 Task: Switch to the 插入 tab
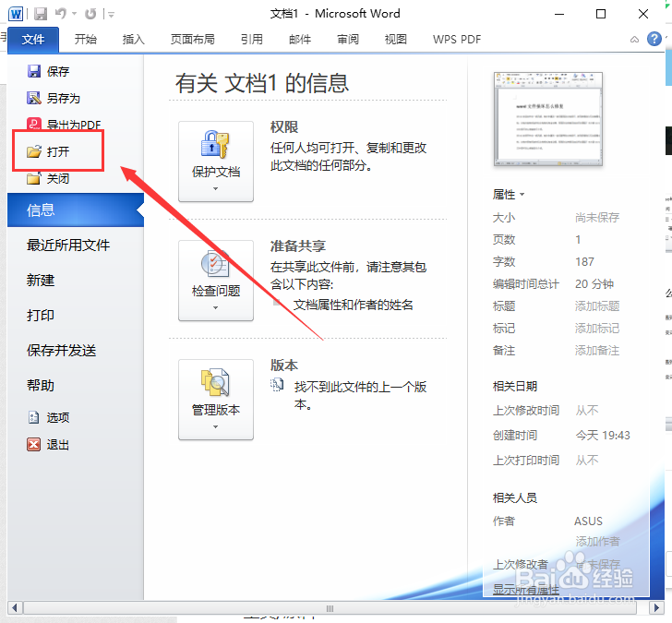[x=133, y=40]
